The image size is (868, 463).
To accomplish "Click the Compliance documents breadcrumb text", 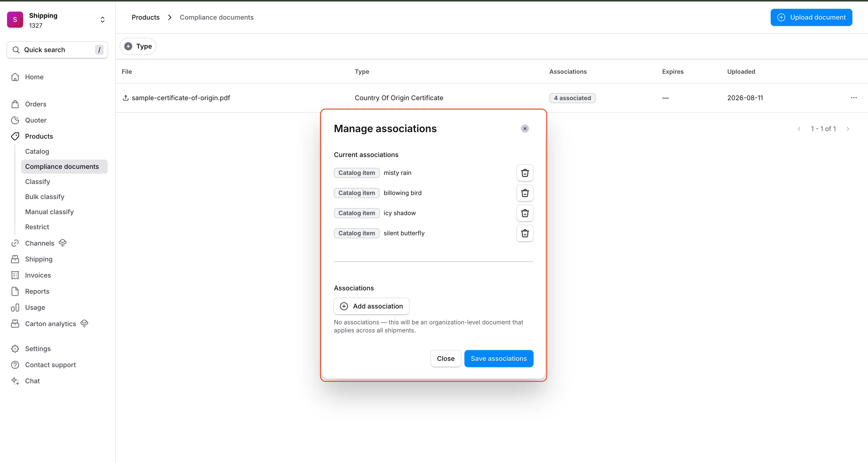I will [217, 17].
